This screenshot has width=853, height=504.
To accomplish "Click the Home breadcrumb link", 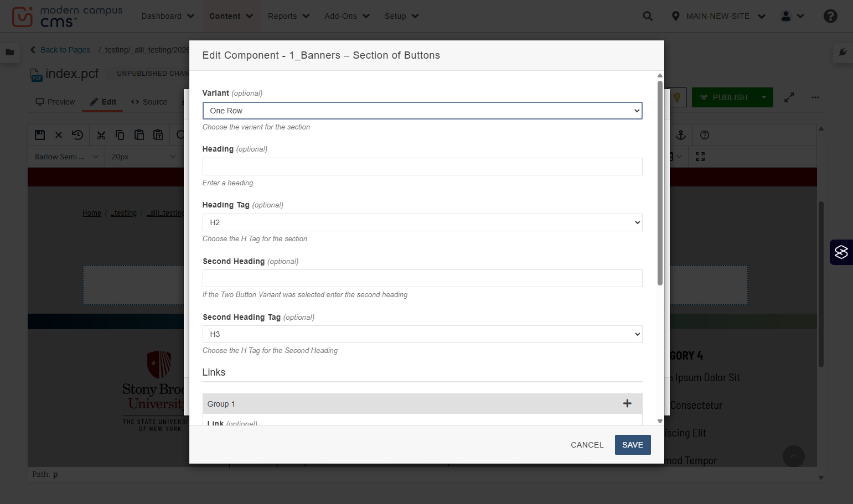I will coord(92,213).
